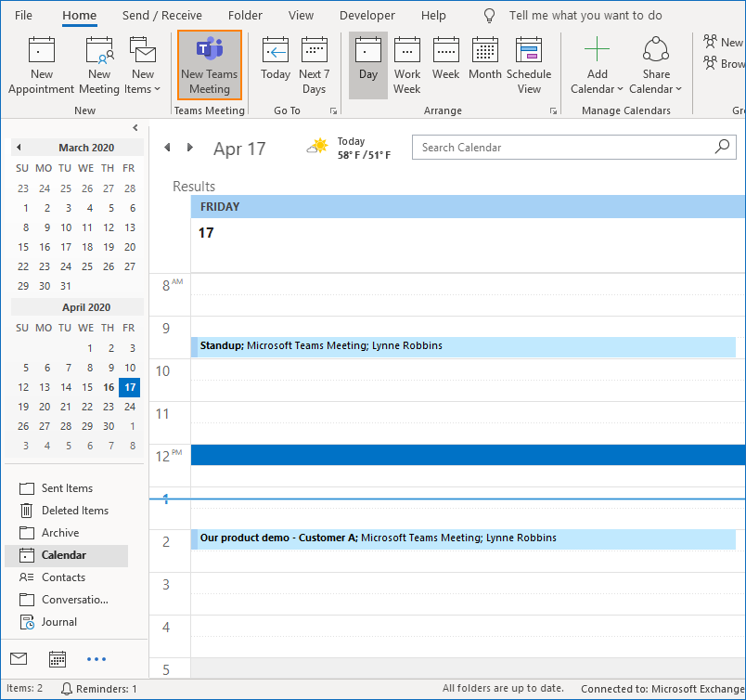Click the Conversation folder icon

[x=27, y=600]
